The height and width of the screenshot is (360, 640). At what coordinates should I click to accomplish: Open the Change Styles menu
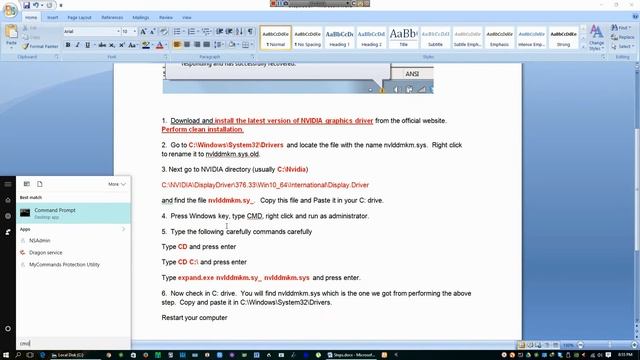(596, 38)
